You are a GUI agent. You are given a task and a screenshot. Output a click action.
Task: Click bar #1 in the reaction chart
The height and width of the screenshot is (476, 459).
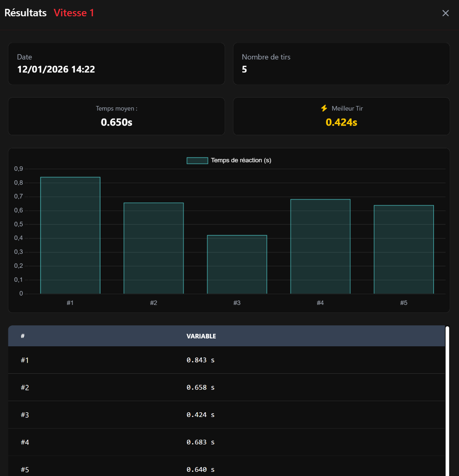(70, 236)
